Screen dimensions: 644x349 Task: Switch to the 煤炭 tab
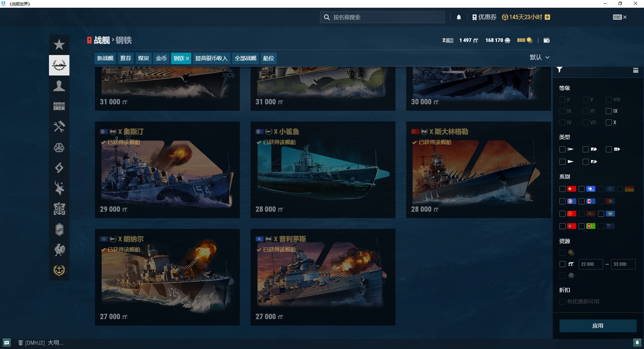(143, 58)
